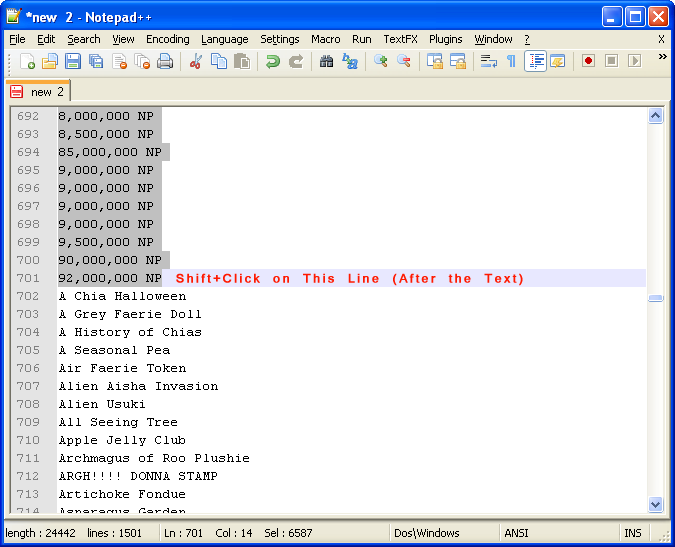Click after text '92,000,000 NP' on line 701

click(x=164, y=278)
